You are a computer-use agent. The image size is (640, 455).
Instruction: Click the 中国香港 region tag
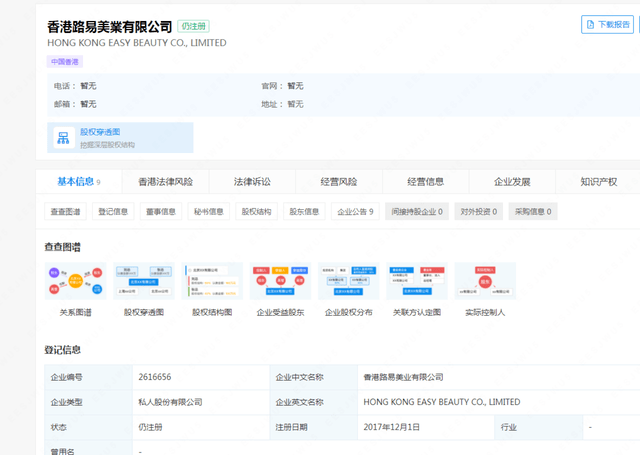[64, 62]
